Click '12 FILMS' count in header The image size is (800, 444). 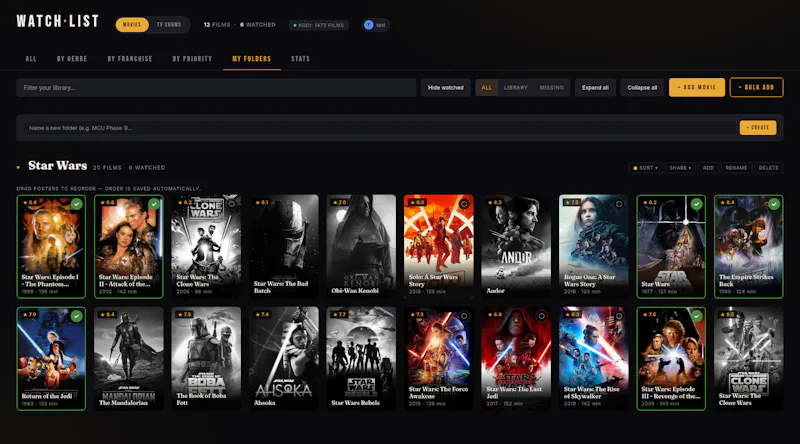(x=217, y=24)
